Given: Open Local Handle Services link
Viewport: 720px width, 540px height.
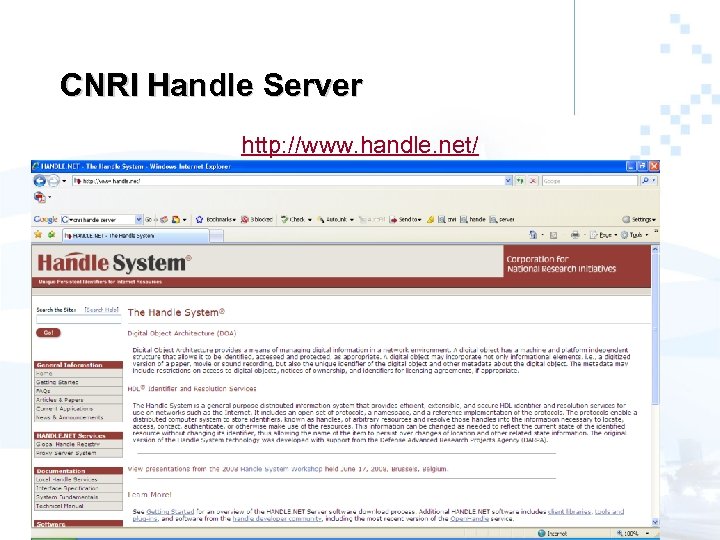Looking at the screenshot, I should point(67,479).
